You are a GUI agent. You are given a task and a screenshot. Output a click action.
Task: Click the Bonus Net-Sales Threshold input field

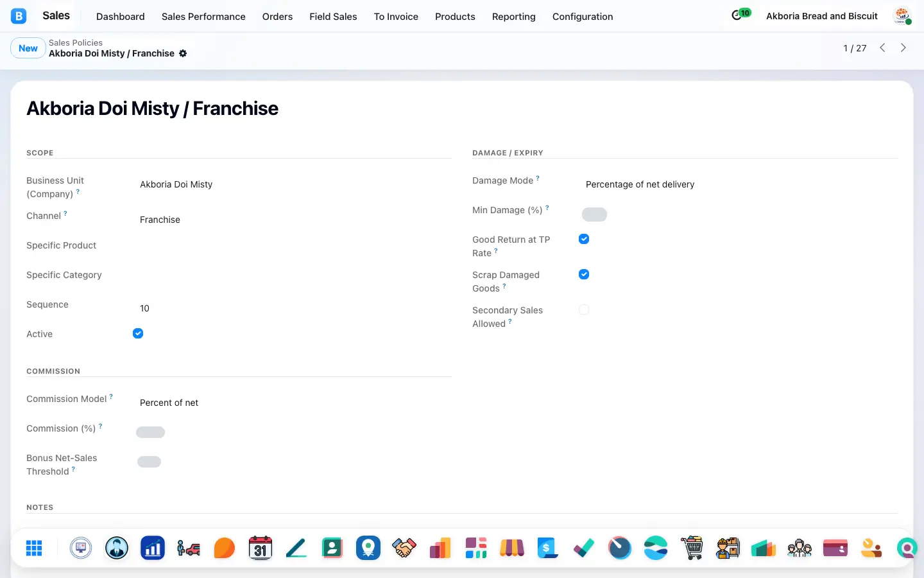pyautogui.click(x=149, y=462)
